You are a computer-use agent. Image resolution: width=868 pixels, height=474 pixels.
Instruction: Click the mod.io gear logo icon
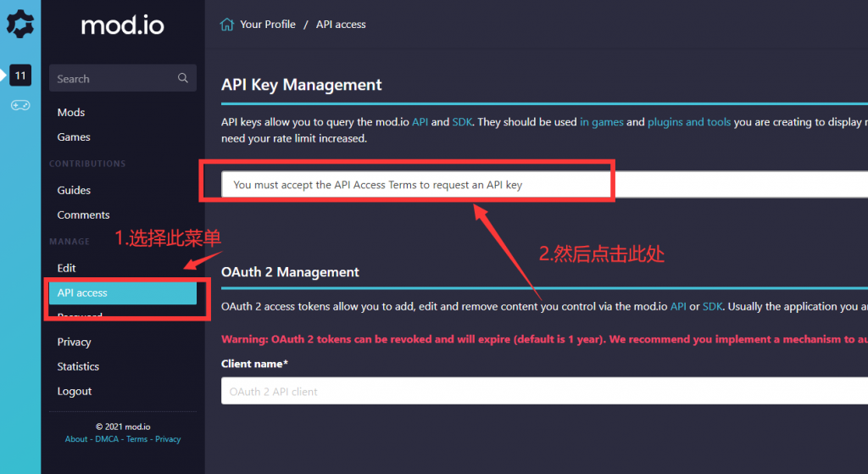(x=20, y=25)
